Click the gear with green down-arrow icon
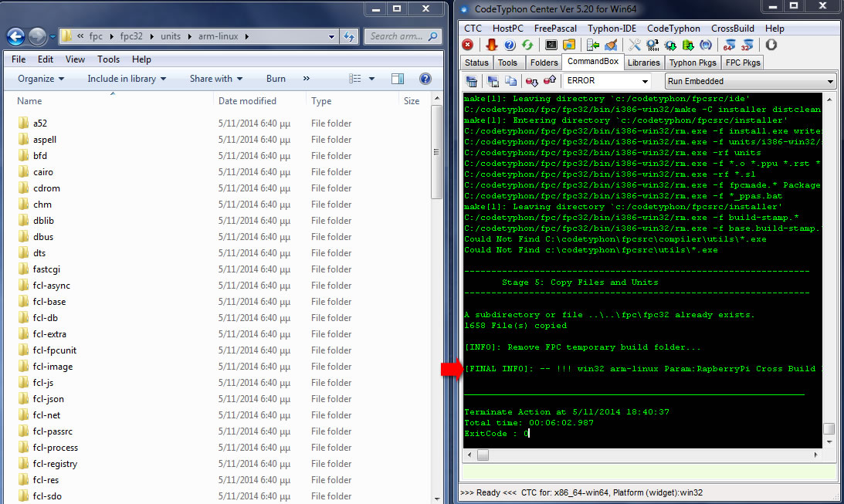 pyautogui.click(x=670, y=46)
